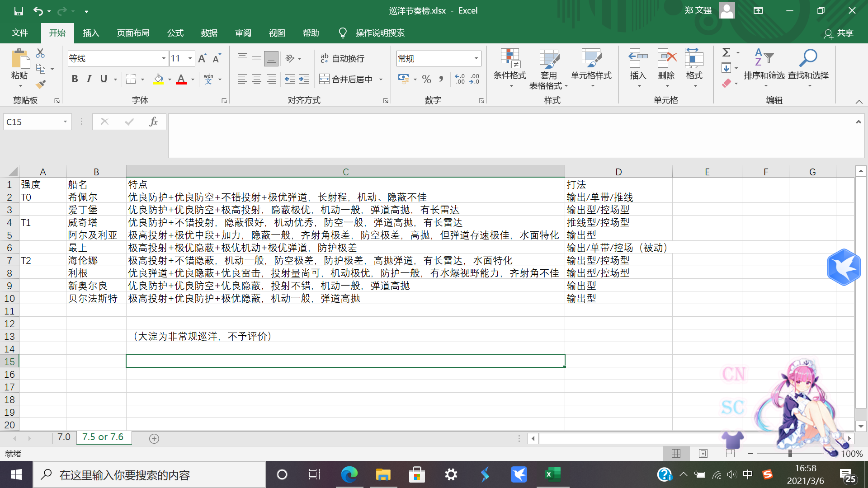
Task: Toggle bottom vertical alignment
Action: click(x=271, y=58)
